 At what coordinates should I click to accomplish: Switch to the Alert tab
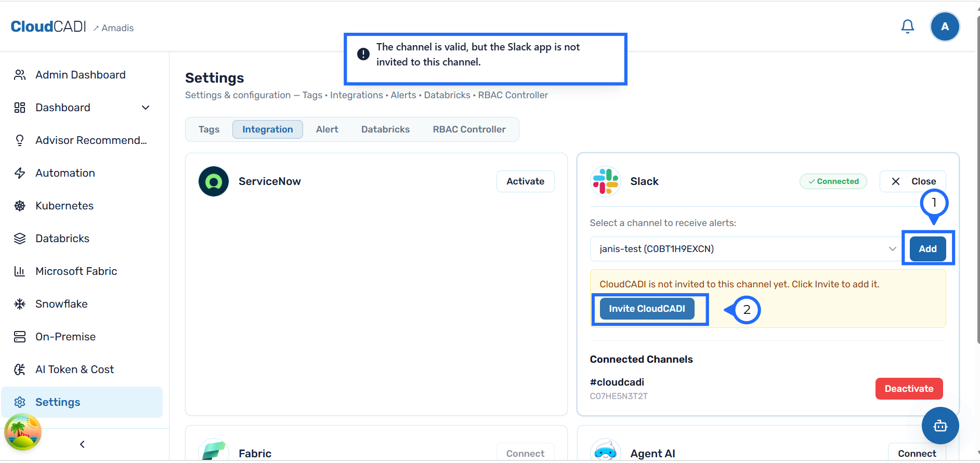327,129
